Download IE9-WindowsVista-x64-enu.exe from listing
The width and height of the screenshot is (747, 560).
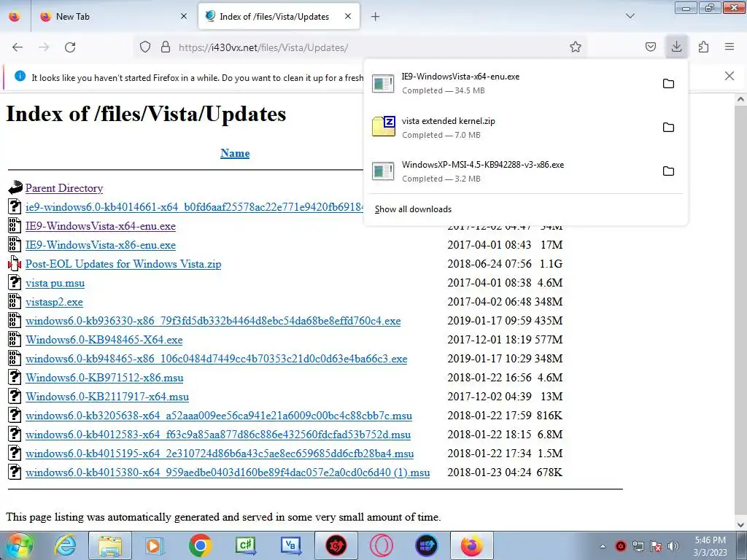[x=101, y=226]
